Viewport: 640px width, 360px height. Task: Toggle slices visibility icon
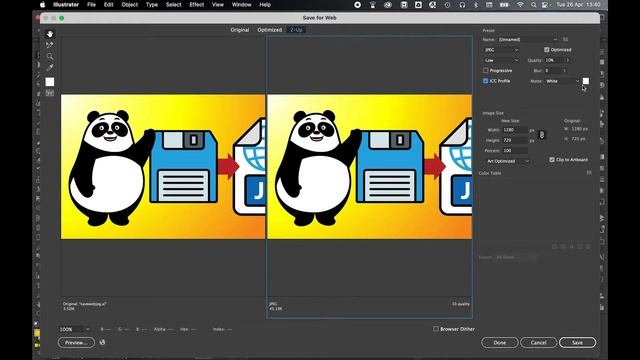(x=50, y=93)
